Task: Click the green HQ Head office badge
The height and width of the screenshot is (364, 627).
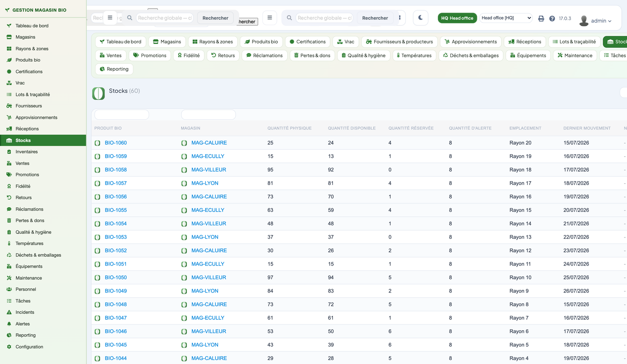Action: [x=457, y=18]
